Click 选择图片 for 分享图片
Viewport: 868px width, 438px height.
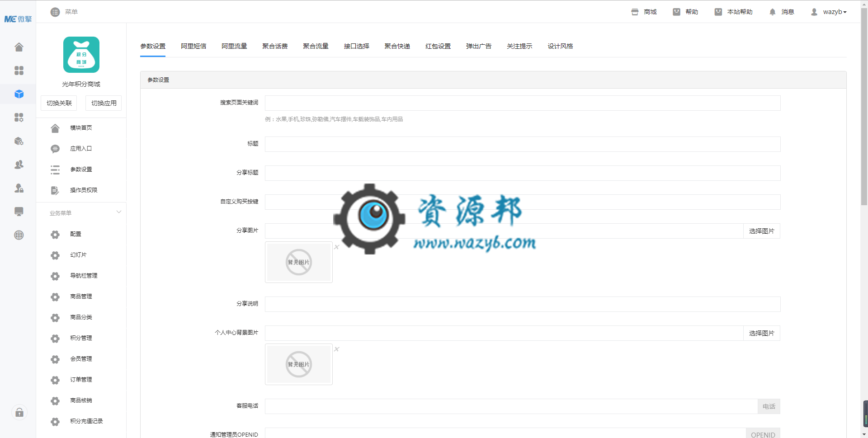point(762,231)
